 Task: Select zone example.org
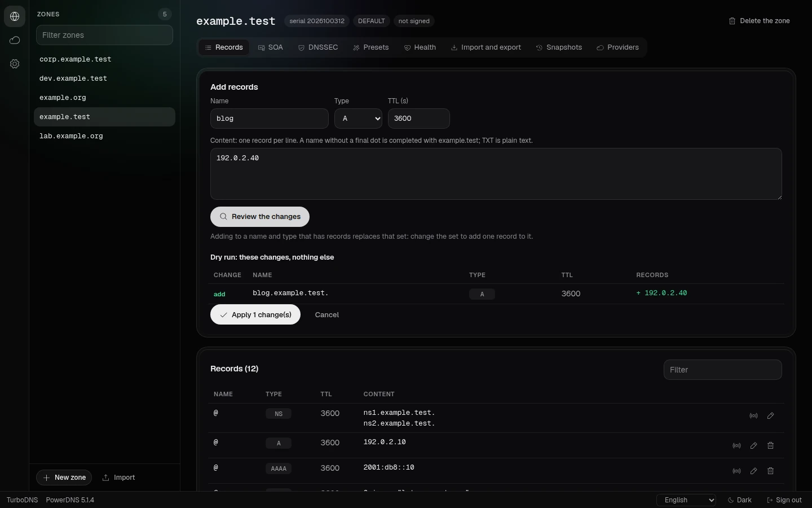point(104,98)
